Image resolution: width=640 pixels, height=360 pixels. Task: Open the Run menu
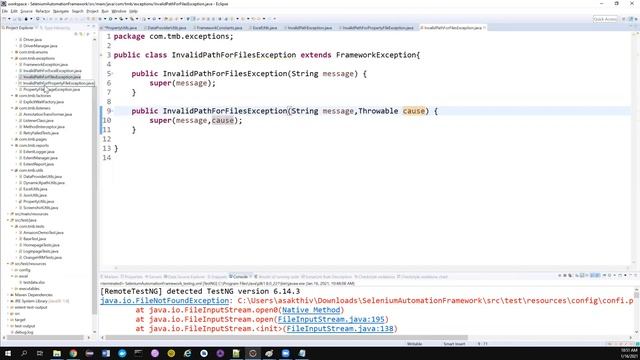[x=105, y=11]
